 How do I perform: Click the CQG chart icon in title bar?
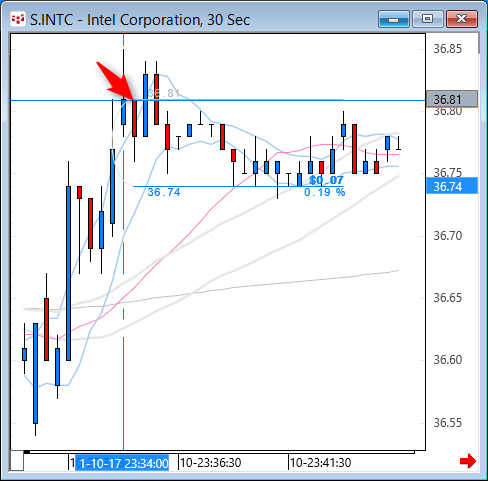coord(18,19)
